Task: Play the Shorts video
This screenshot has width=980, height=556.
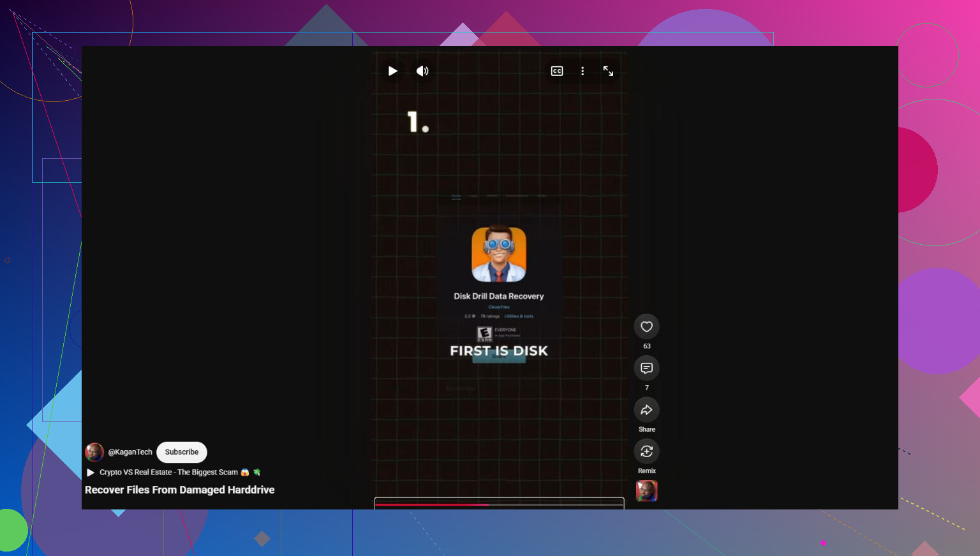Action: [x=393, y=71]
